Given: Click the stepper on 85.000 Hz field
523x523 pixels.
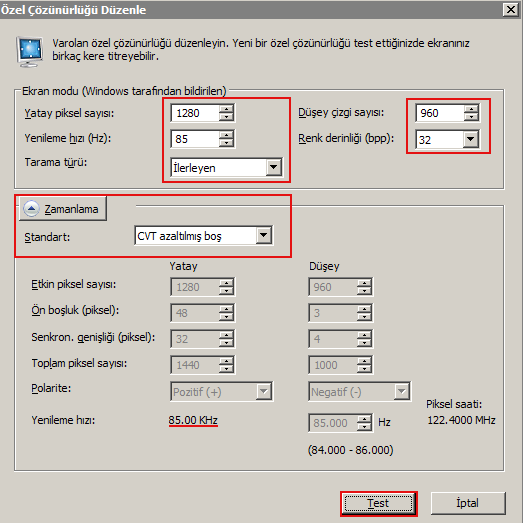Looking at the screenshot, I should coord(364,423).
